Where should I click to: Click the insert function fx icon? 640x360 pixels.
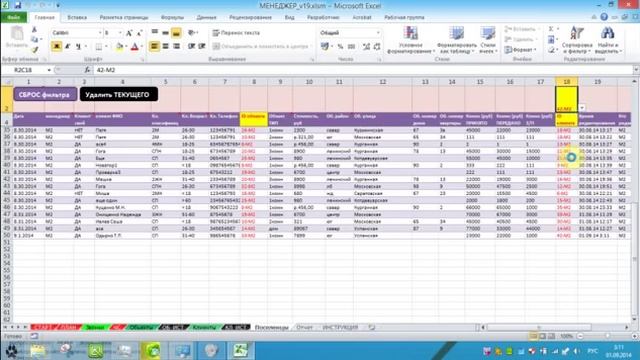[87, 70]
